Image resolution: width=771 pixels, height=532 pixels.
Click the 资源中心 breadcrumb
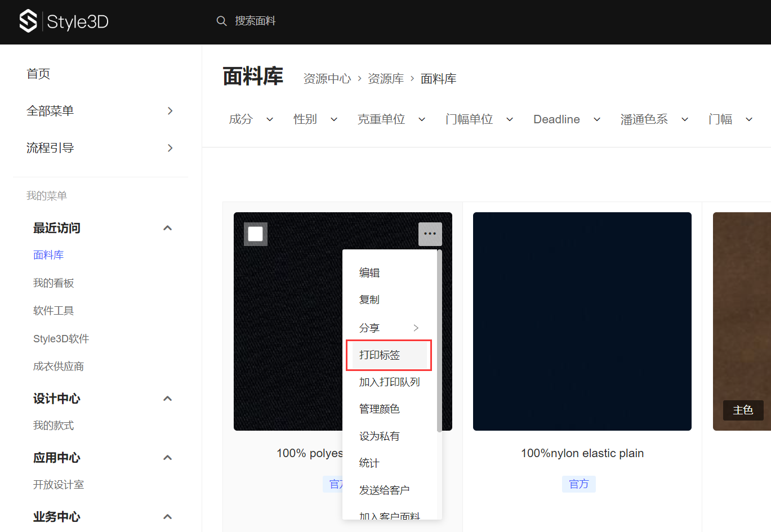327,79
